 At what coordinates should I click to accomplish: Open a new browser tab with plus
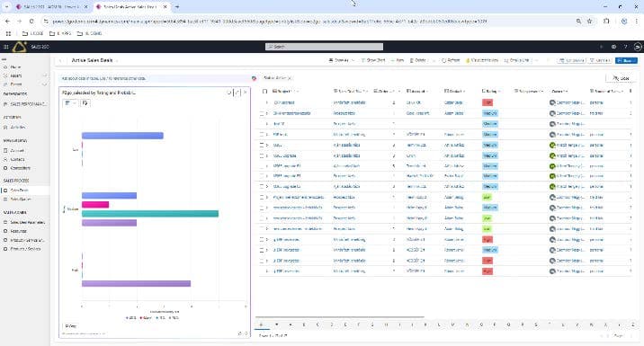(177, 7)
